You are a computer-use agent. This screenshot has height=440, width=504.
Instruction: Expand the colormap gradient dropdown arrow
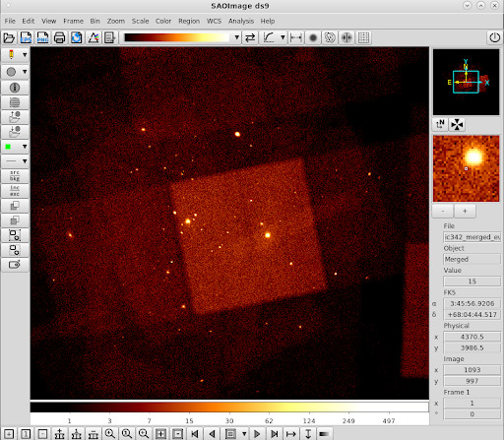(x=236, y=37)
